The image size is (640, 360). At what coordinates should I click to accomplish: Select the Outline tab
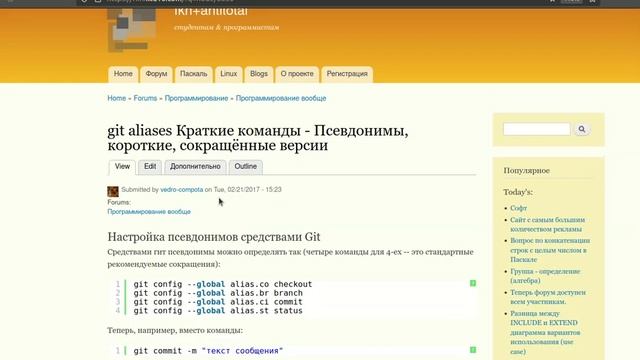[x=245, y=167]
